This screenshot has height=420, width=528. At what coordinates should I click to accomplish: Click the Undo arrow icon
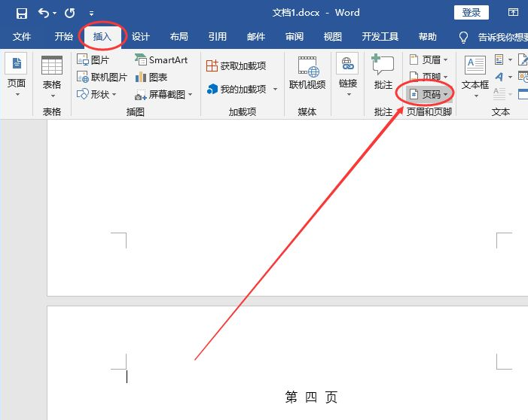point(44,13)
